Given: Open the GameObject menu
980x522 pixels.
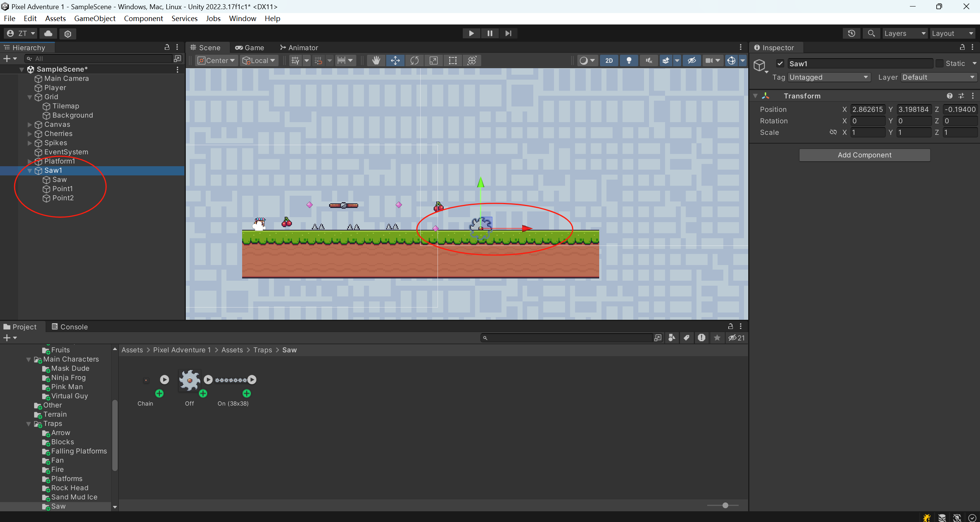Looking at the screenshot, I should (95, 18).
